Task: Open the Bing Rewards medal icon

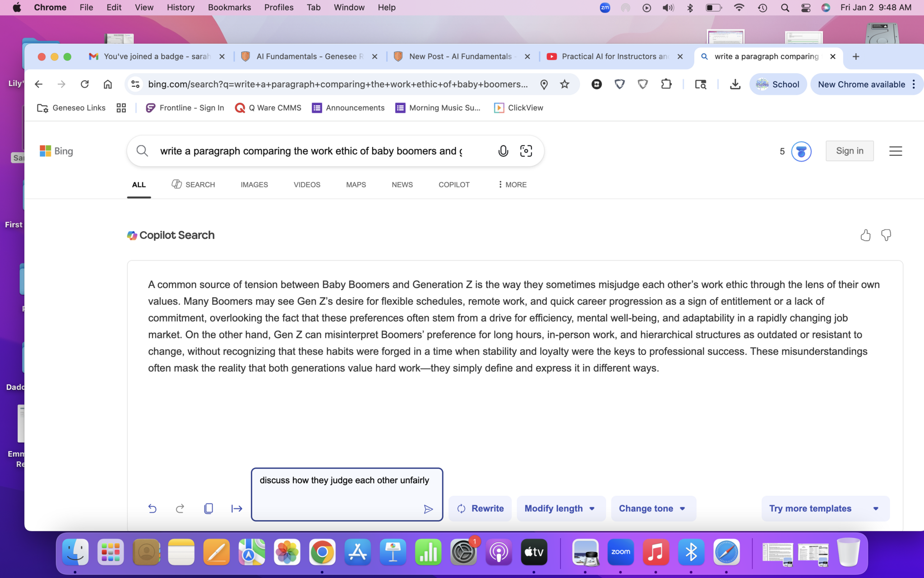Action: [x=801, y=151]
